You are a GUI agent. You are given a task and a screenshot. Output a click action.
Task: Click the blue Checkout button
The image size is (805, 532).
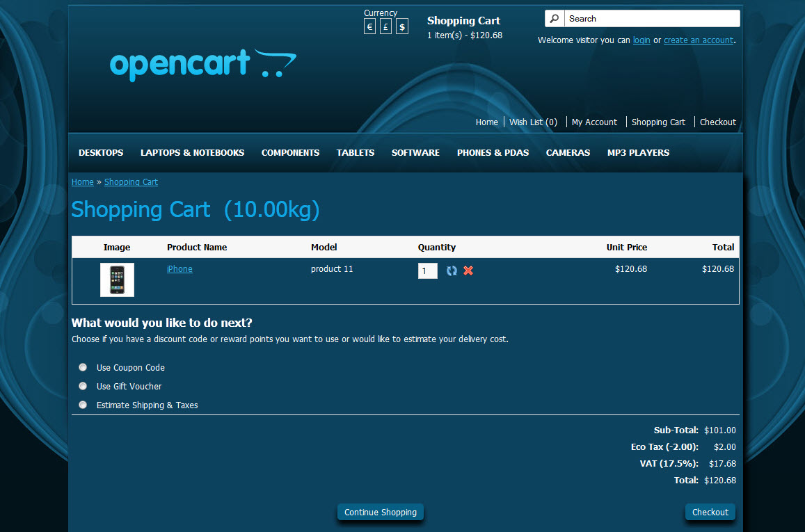coord(710,512)
